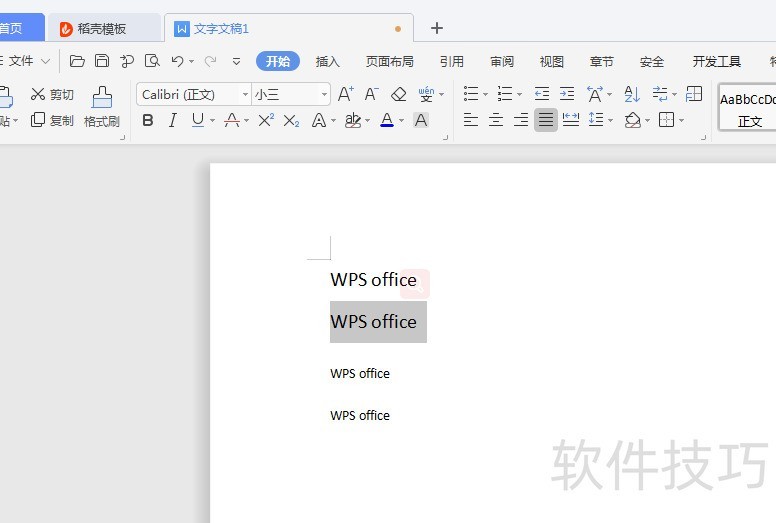776x523 pixels.
Task: Click the highlighted WPS office line
Action: tap(374, 322)
